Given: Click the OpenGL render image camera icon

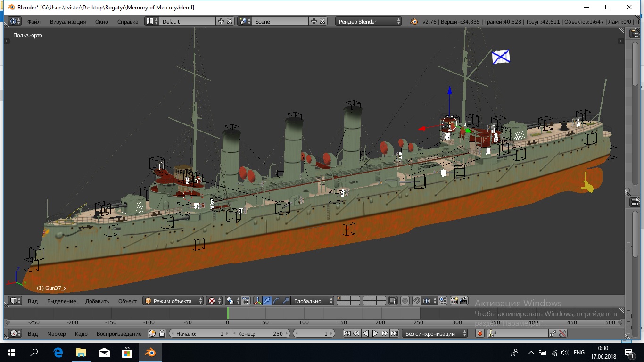Looking at the screenshot, I should (x=454, y=301).
